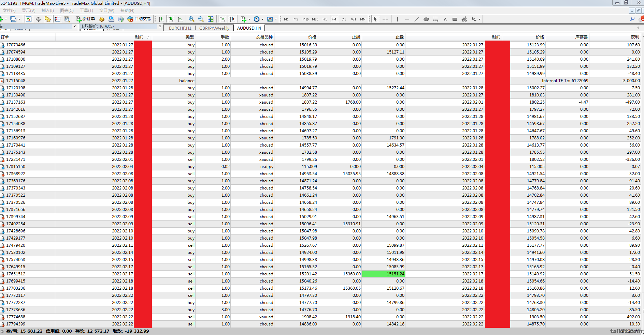Sort by 订单 column header
644x335 pixels.
5,37
